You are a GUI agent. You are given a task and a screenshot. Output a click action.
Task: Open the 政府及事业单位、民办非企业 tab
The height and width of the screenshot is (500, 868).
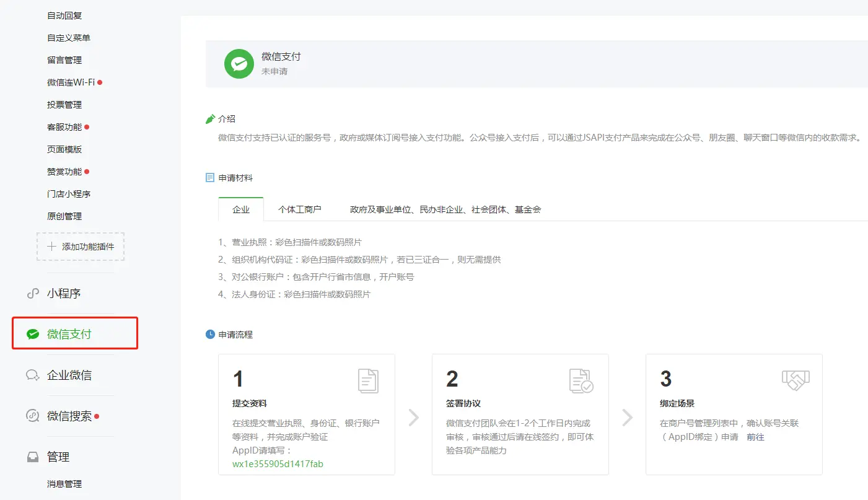click(445, 209)
